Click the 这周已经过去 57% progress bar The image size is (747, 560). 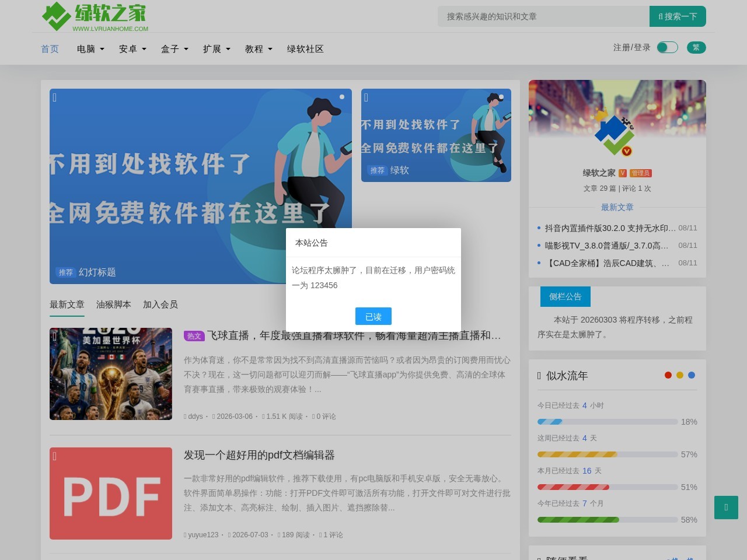click(608, 454)
